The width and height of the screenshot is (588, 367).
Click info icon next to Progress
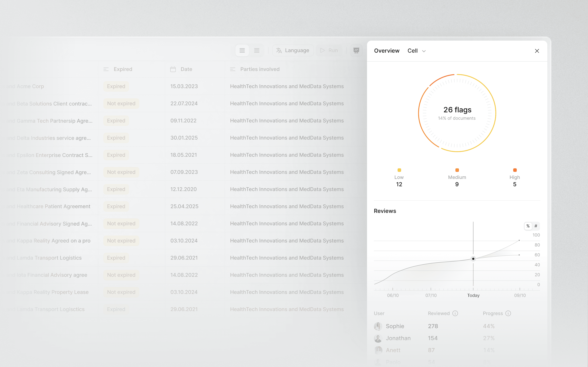(508, 313)
